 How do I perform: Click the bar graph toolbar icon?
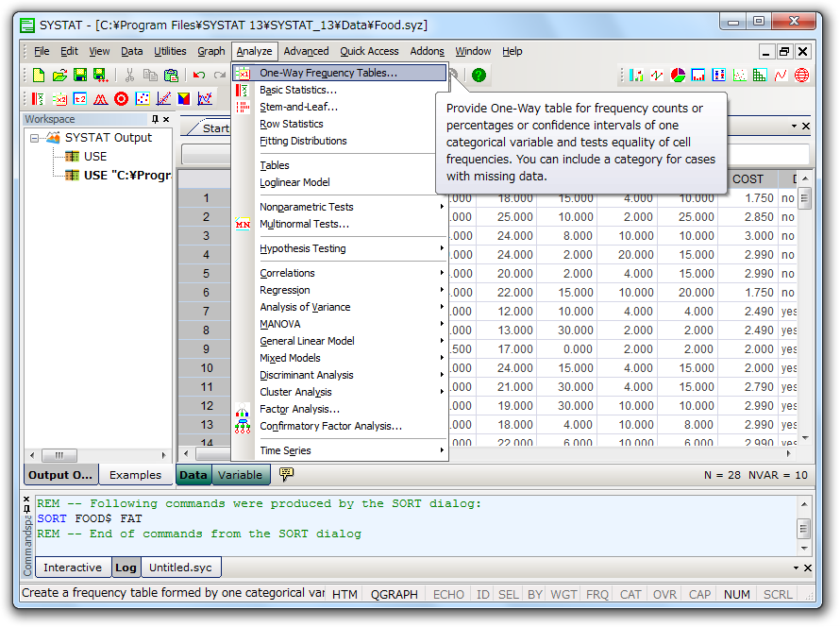(x=636, y=75)
